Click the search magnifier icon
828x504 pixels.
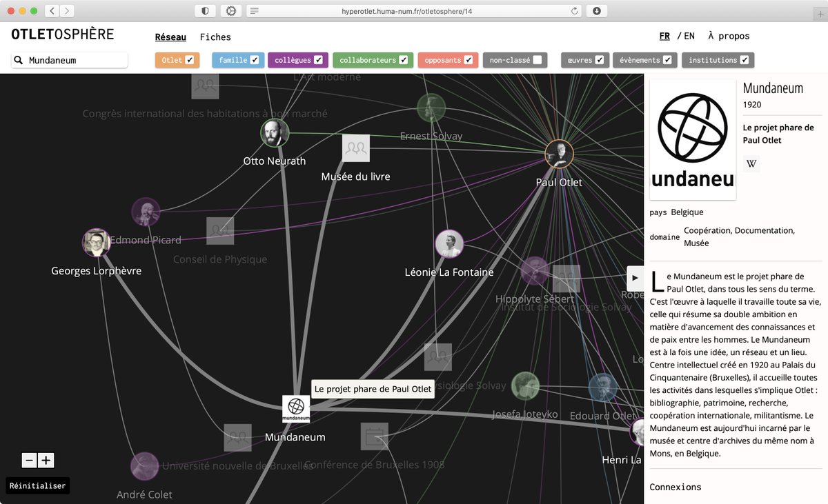[x=19, y=61]
